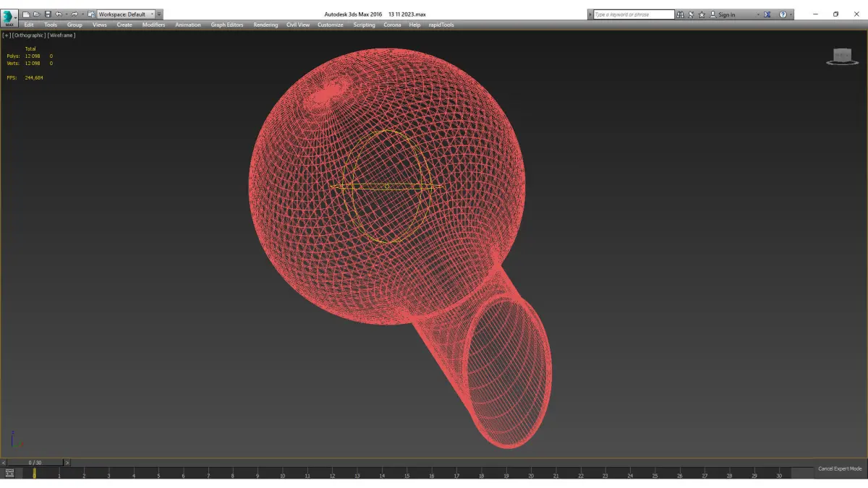Open the mini curve editor toggle icon
Viewport: 868px width, 488px height.
coord(9,473)
